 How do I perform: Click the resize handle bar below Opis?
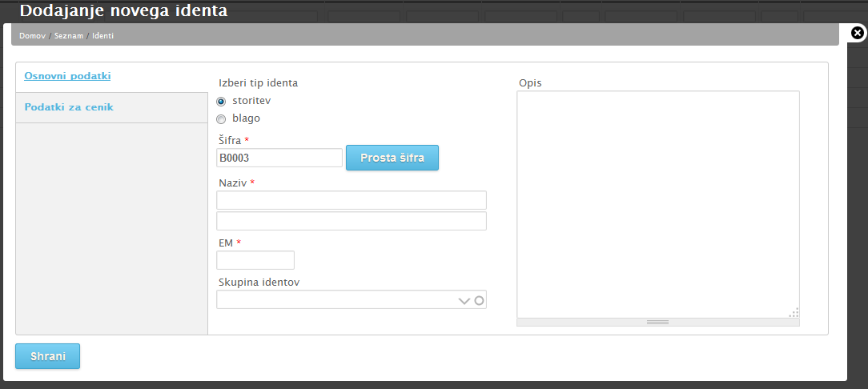657,322
